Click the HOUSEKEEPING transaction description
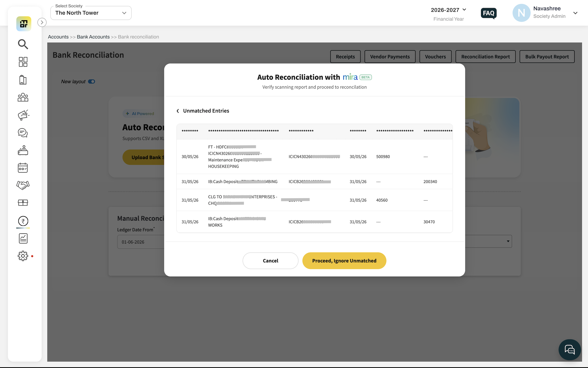This screenshot has width=588, height=368. click(240, 156)
